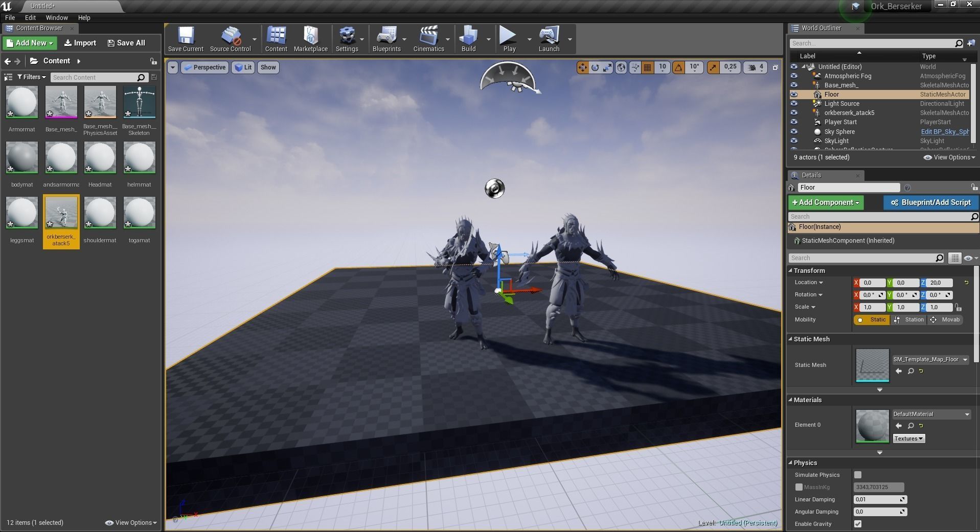Open the Textures dropdown under Materials
Screen dimensions: 980x532
pyautogui.click(x=908, y=438)
